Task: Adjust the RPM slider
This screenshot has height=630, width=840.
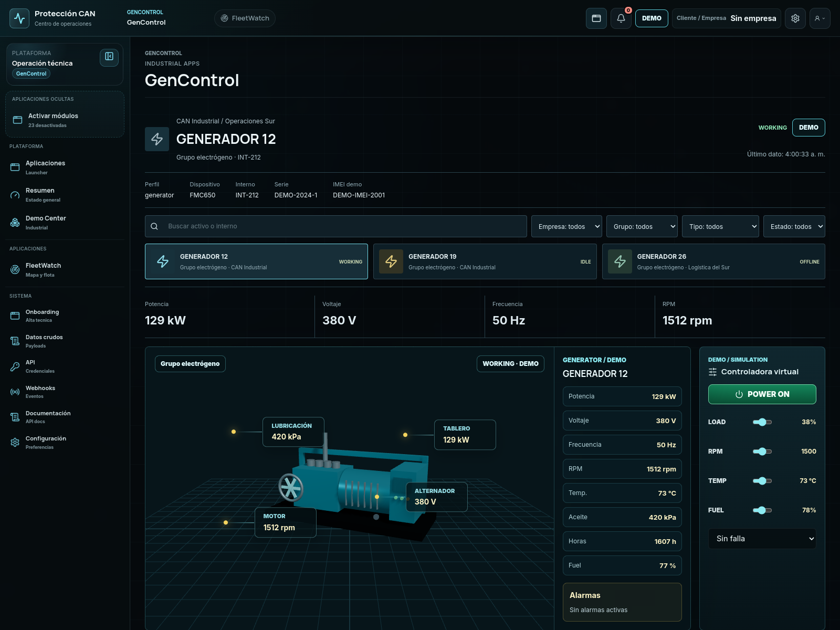Action: pos(762,451)
